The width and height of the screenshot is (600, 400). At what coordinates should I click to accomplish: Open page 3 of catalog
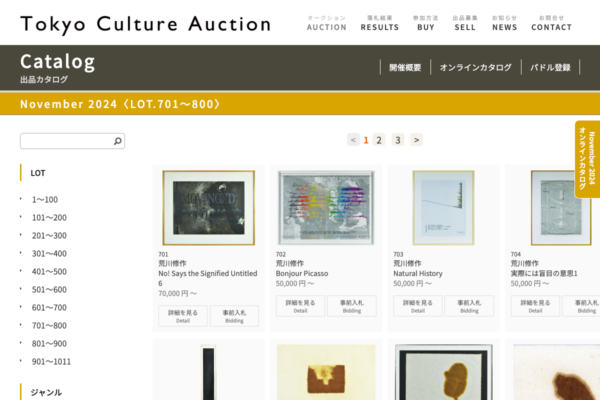[398, 140]
